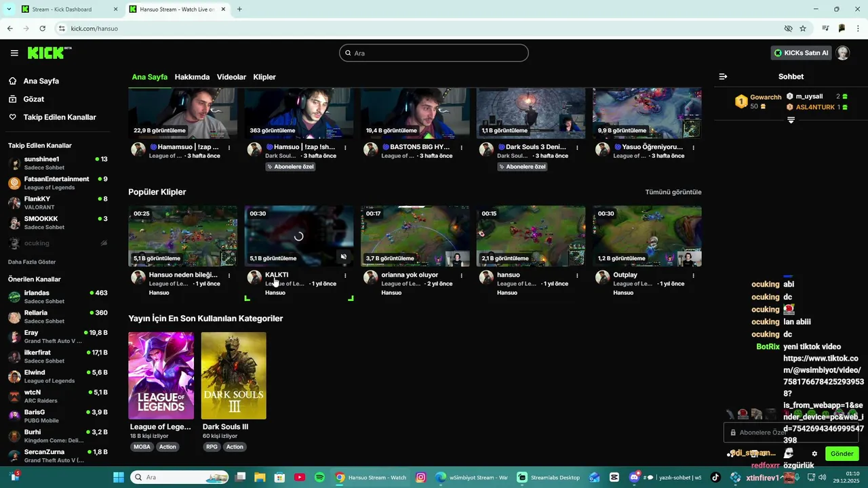Image resolution: width=868 pixels, height=488 pixels.
Task: Open the Gözat sidebar item
Action: click(x=33, y=99)
